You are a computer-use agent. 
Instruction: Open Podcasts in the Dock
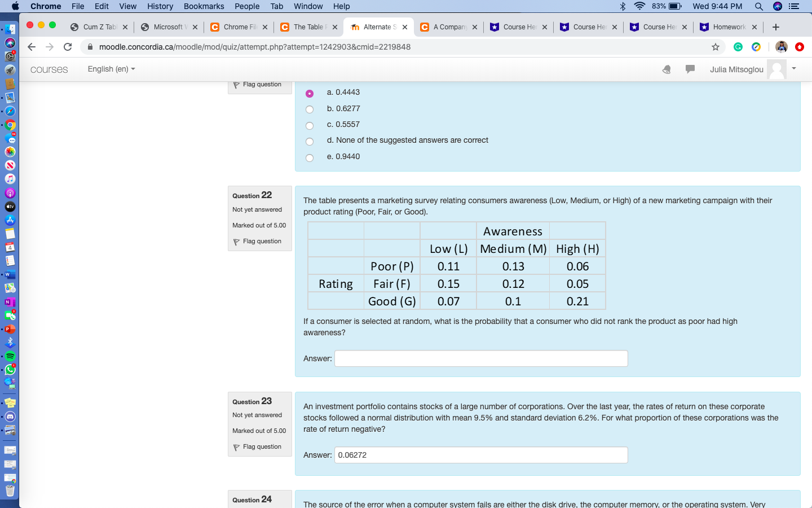point(10,193)
